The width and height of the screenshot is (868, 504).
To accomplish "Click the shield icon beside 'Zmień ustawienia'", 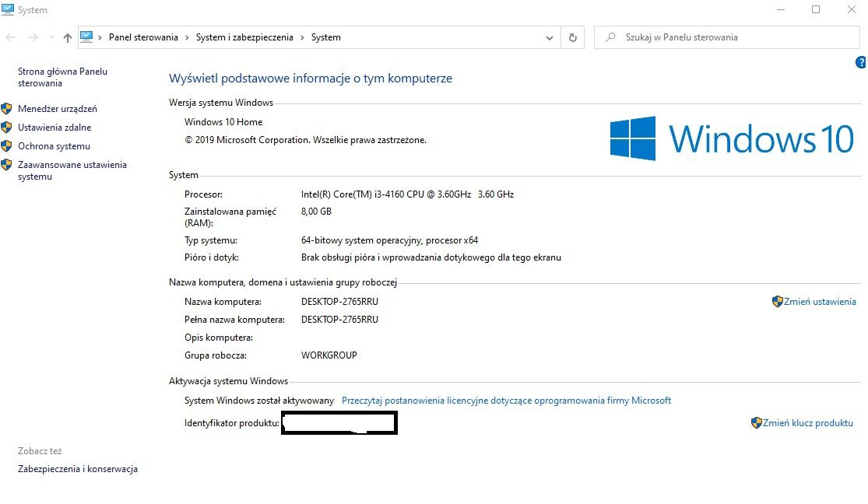I will [x=777, y=302].
